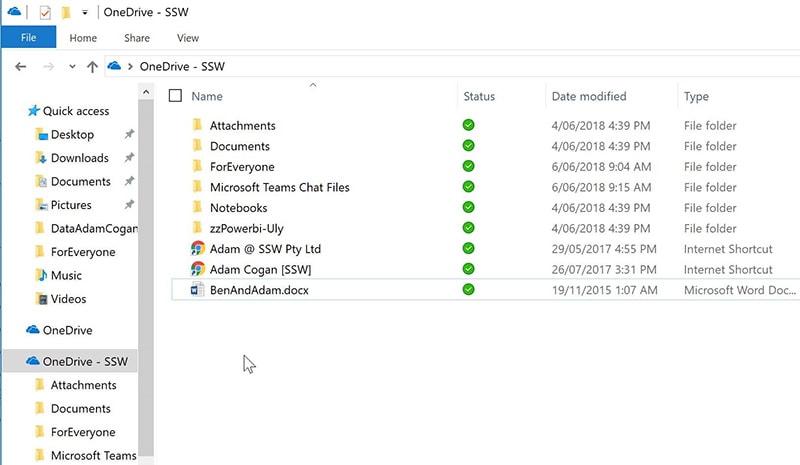This screenshot has height=465, width=800.
Task: Click the Up arrow navigation button
Action: point(93,67)
